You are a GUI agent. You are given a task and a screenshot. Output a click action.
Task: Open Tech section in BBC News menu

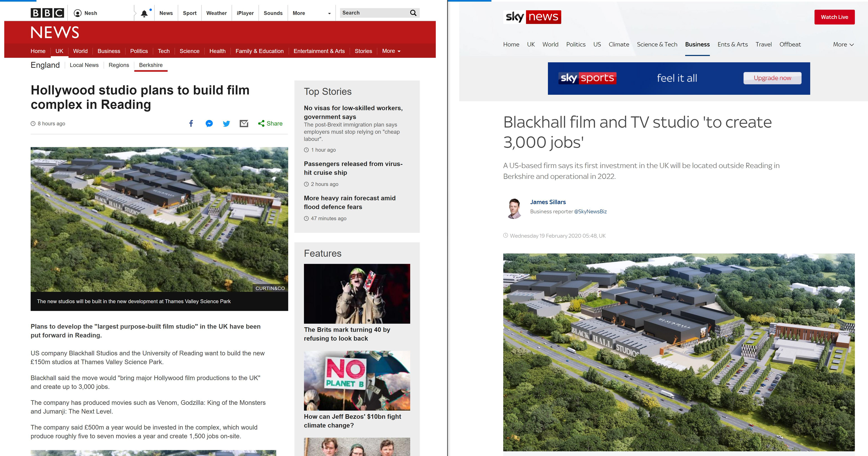point(163,51)
